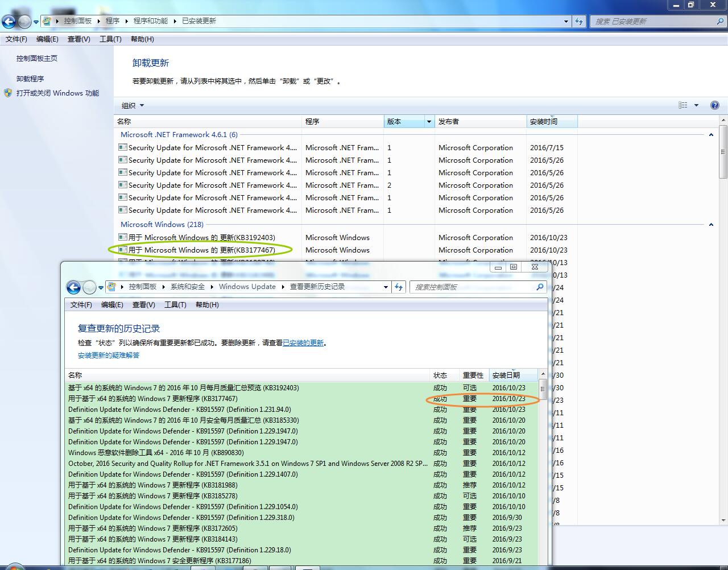The width and height of the screenshot is (728, 570).
Task: Maximize the update history window
Action: pyautogui.click(x=514, y=267)
